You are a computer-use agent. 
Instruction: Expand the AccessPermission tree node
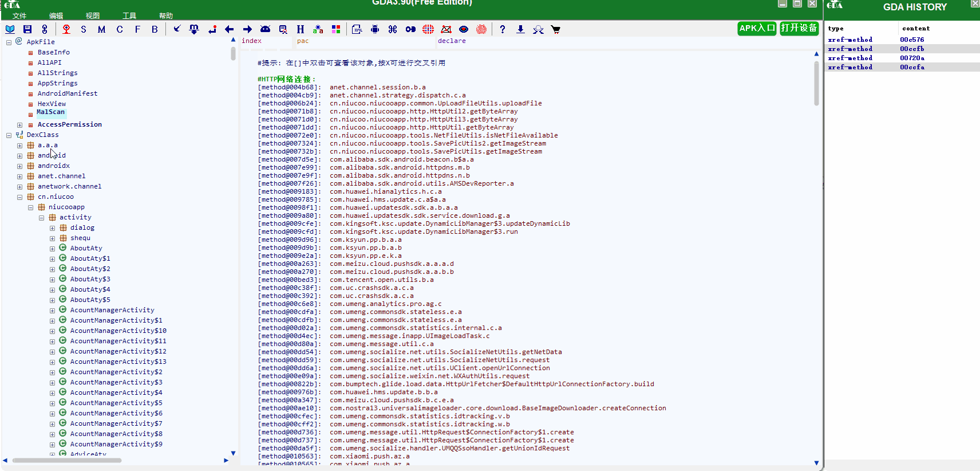pos(19,125)
